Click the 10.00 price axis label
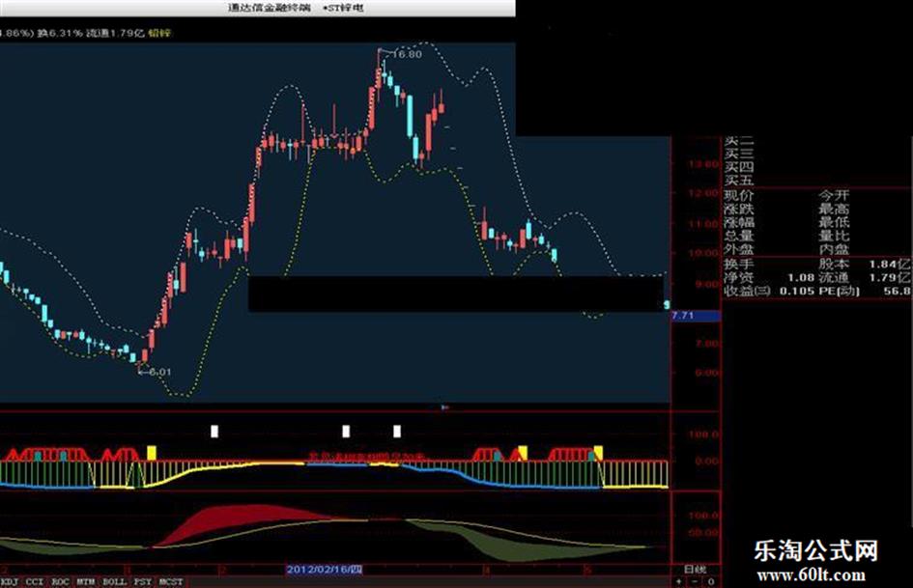The image size is (913, 588). 704,253
